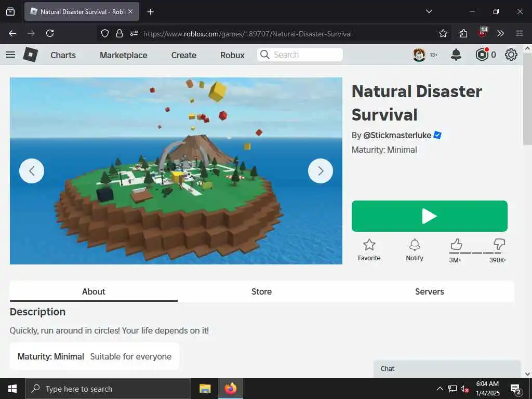Focus the Roblox Search field
This screenshot has width=532, height=399.
[x=300, y=55]
